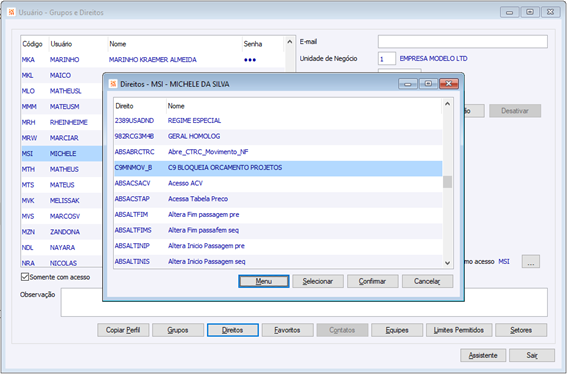Close the Direitos dialog with X
Image resolution: width=567 pixels, height=374 pixels.
[x=449, y=84]
